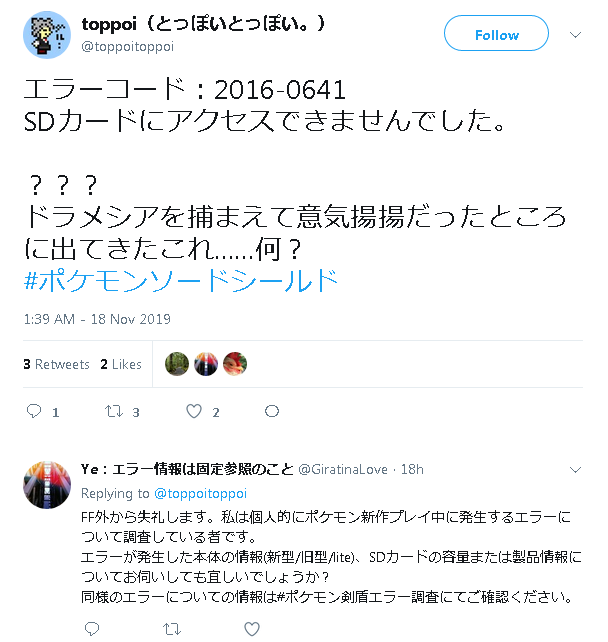Like the main tweet with heart icon
The width and height of the screenshot is (608, 642).
tap(194, 411)
